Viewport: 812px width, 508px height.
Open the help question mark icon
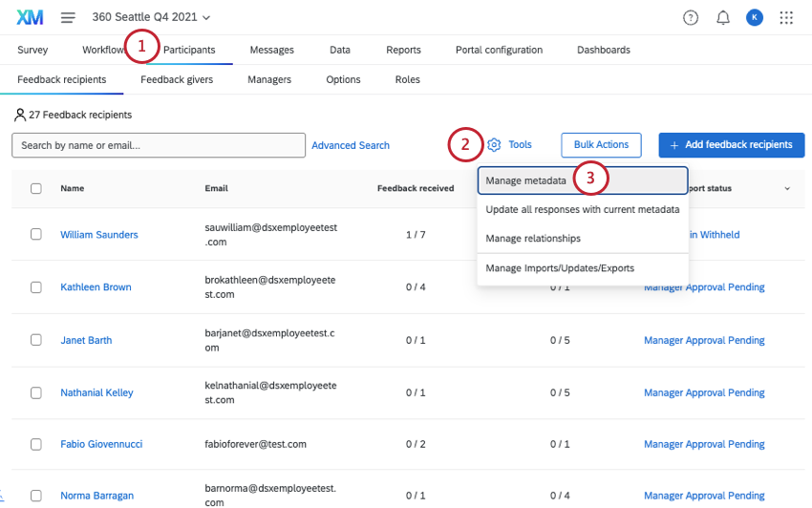[691, 17]
